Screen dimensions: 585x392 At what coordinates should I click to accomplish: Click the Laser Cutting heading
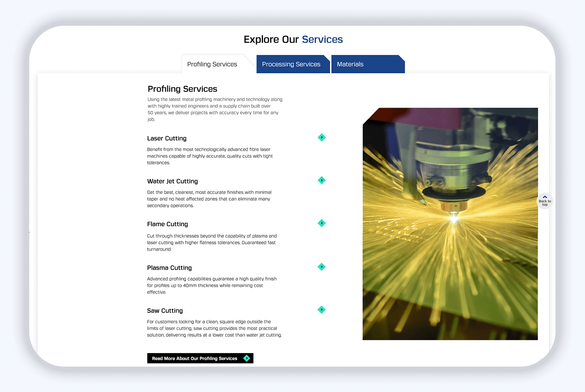click(x=167, y=138)
